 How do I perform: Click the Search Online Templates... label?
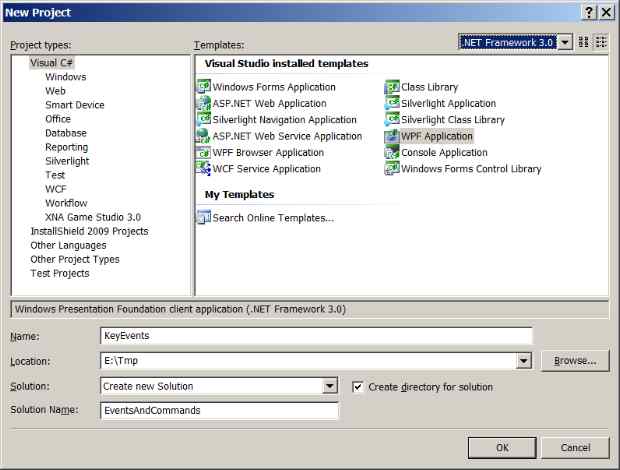273,218
